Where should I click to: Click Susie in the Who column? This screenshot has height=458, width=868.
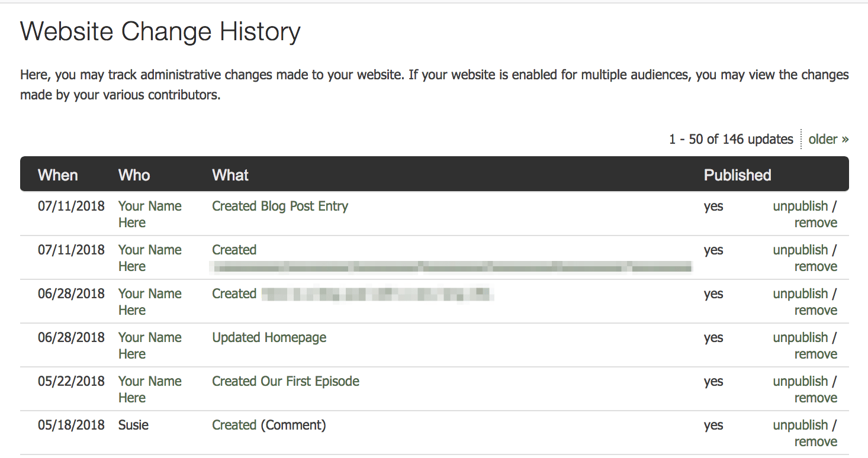point(133,425)
